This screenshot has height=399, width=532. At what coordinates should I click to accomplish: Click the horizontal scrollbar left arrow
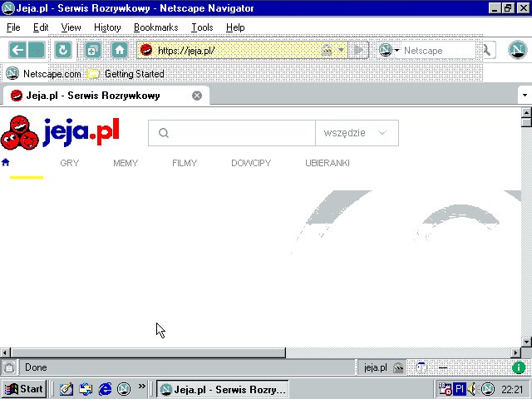click(5, 352)
